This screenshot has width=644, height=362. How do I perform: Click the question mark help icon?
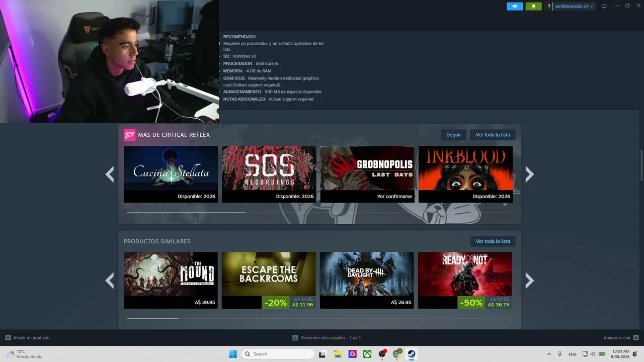(x=549, y=7)
